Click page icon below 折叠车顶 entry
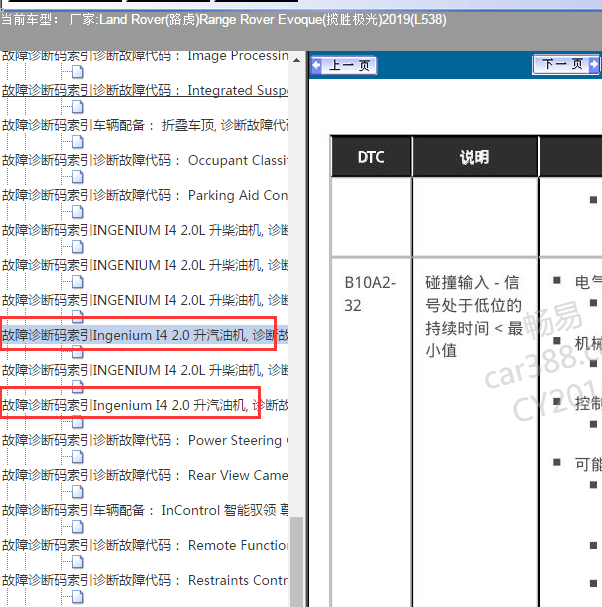The image size is (602, 607). tap(78, 142)
